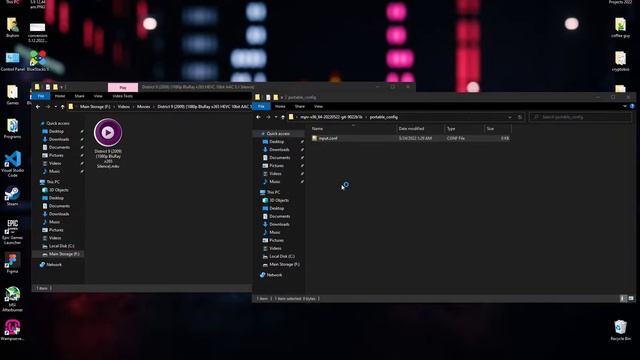The height and width of the screenshot is (360, 640).
Task: Sort by the Date modified column header
Action: tap(420, 129)
